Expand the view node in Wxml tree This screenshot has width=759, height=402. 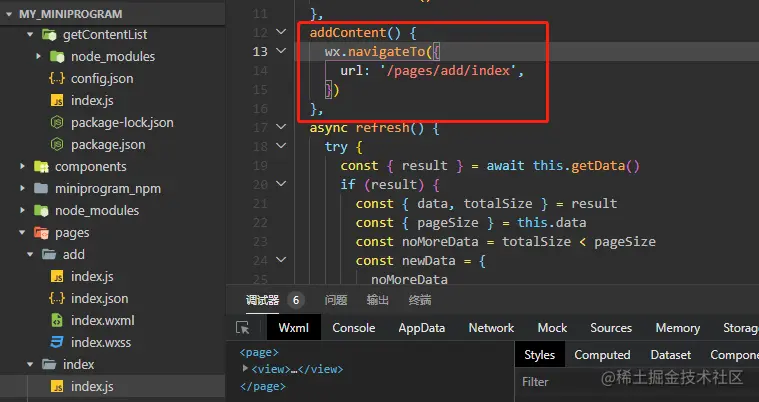click(245, 369)
